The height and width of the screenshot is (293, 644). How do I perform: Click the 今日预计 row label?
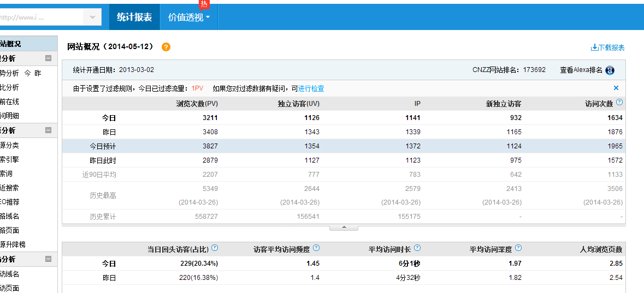[x=103, y=146]
